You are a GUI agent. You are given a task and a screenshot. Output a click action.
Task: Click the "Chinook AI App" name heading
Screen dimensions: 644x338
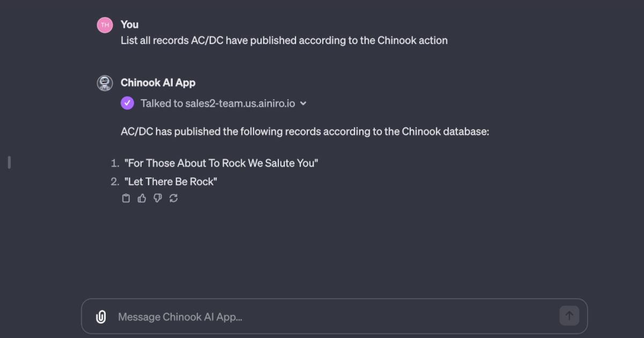click(x=158, y=83)
